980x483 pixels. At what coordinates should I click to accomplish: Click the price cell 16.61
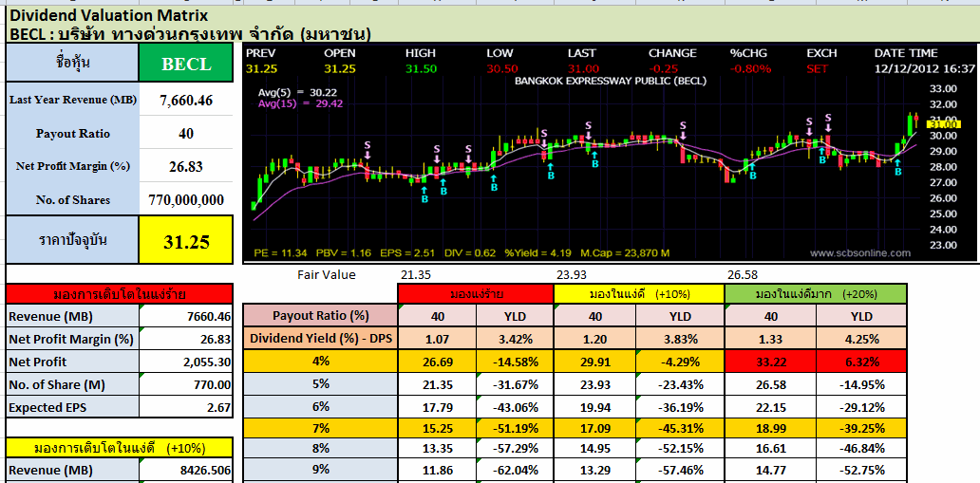771,447
